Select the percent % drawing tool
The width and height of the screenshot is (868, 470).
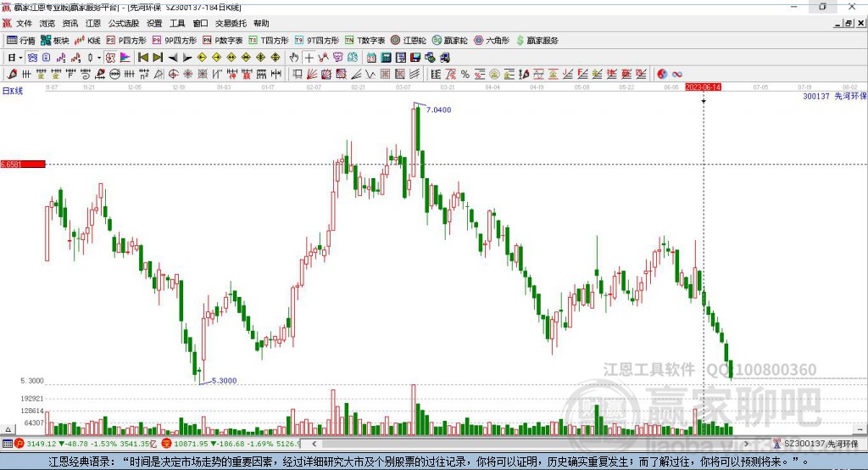pos(465,75)
